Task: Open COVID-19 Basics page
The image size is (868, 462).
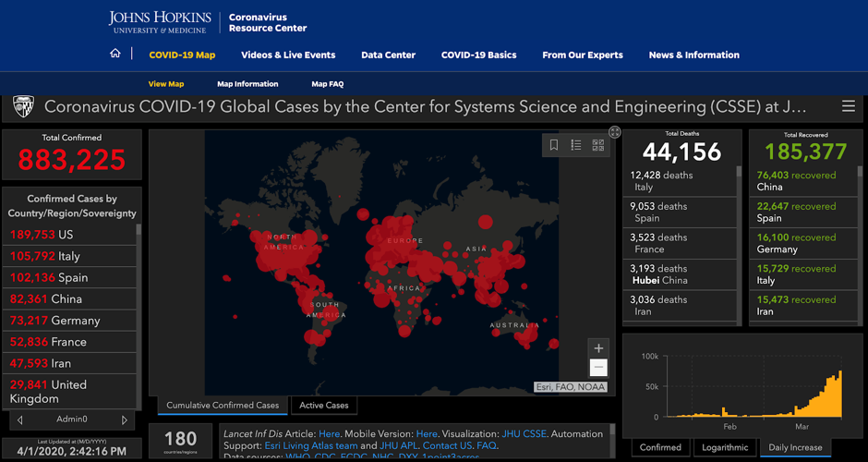Action: (x=479, y=55)
